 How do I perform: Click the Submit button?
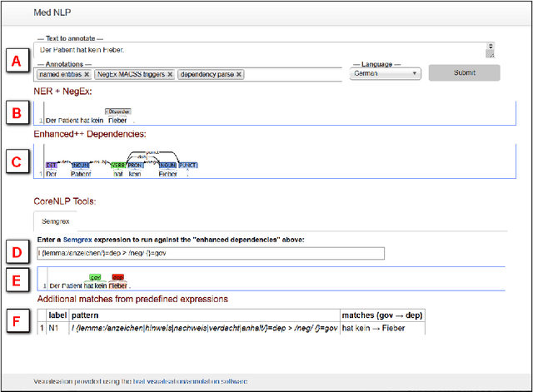tap(465, 72)
